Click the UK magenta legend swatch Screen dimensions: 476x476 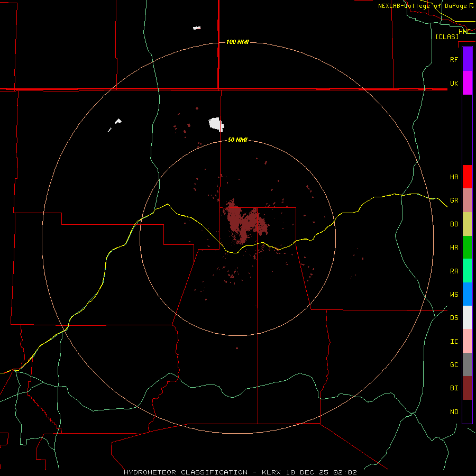[x=467, y=83]
